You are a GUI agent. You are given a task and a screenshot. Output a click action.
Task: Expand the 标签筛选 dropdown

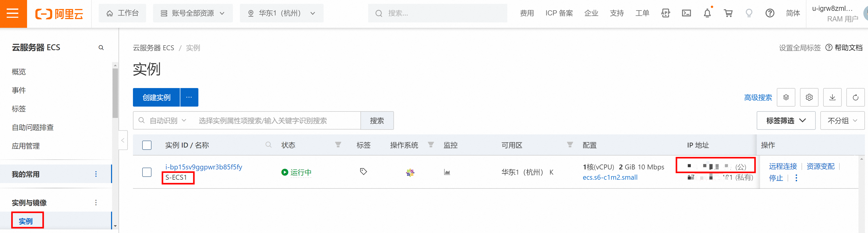pos(786,120)
